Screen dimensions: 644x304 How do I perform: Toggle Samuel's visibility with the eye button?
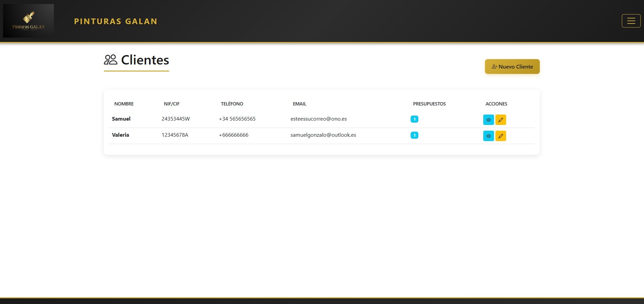(x=488, y=120)
